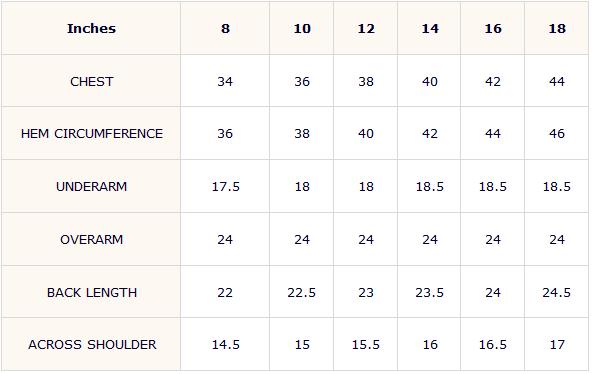Click the BACK LENGTH row label
This screenshot has height=374, width=592.
click(92, 292)
